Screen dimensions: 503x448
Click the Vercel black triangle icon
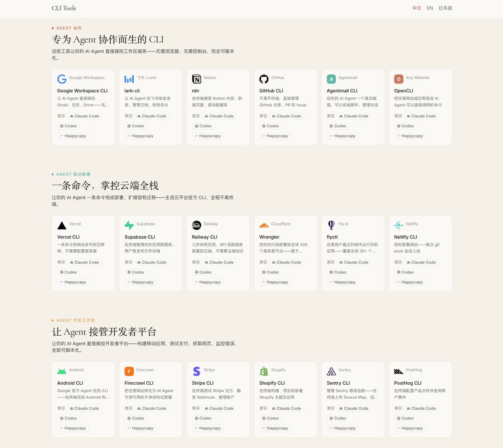[x=62, y=225]
